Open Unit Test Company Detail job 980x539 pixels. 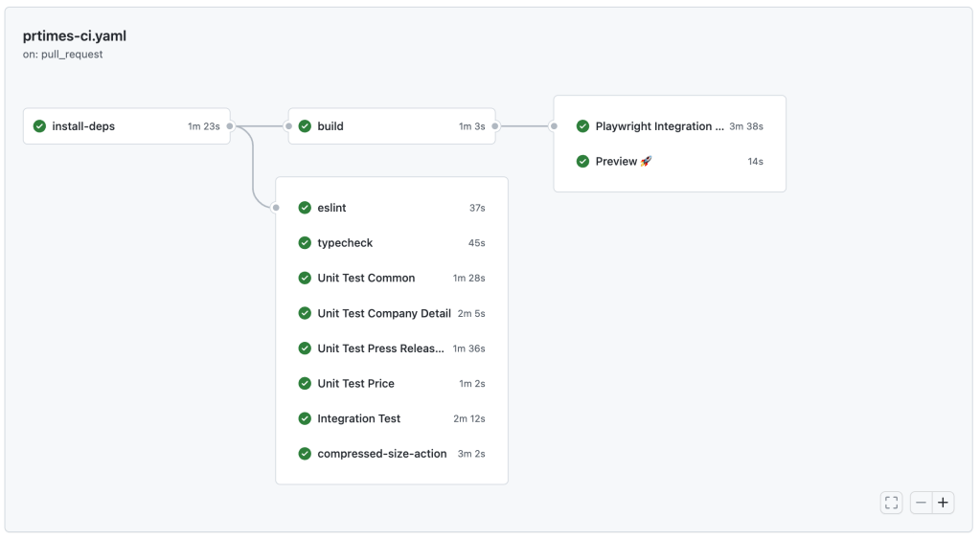pyautogui.click(x=383, y=313)
